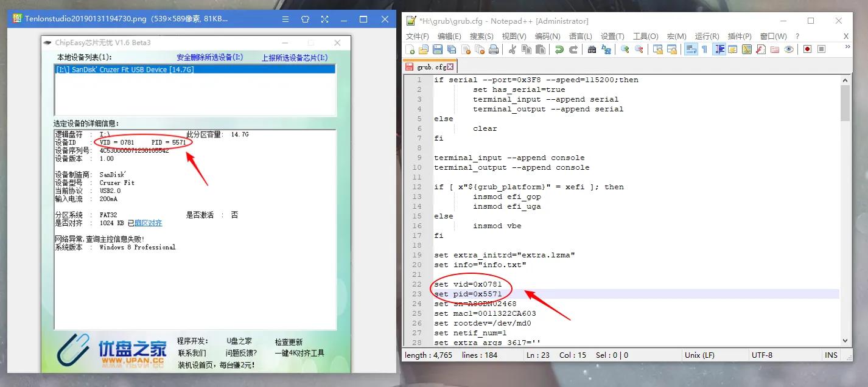Open the image viewer hamburger menu icon
This screenshot has height=387, width=868.
click(285, 19)
